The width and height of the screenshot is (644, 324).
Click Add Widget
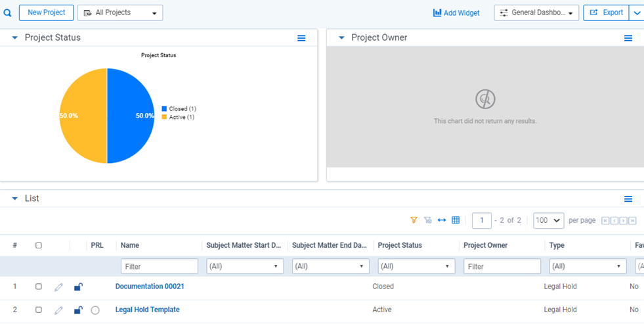pos(456,12)
